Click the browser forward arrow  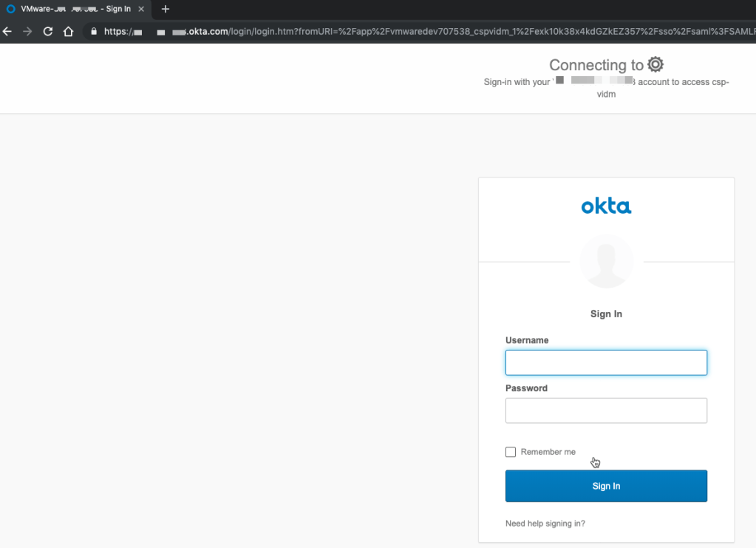(x=27, y=31)
